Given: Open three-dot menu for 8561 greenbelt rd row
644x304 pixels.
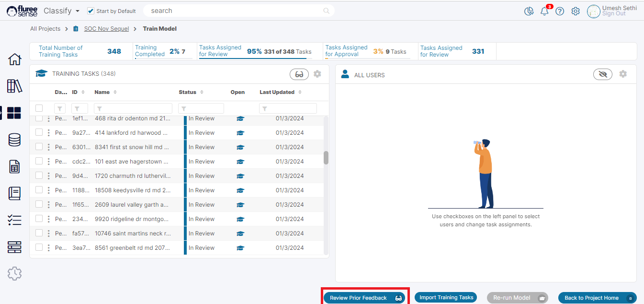Looking at the screenshot, I should pyautogui.click(x=48, y=248).
